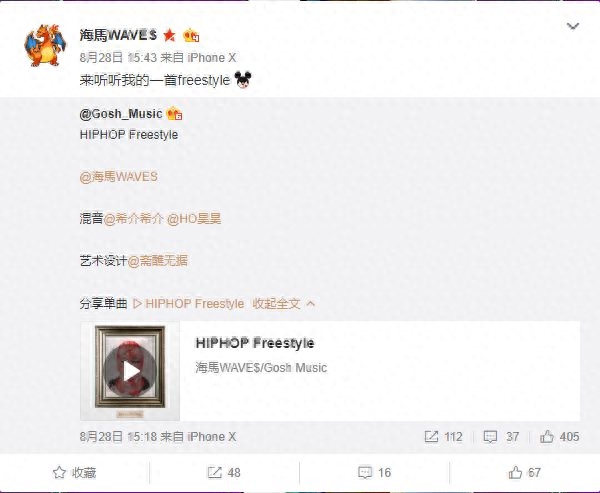Collapse full text with 收起全文
This screenshot has width=600, height=493.
[x=284, y=304]
